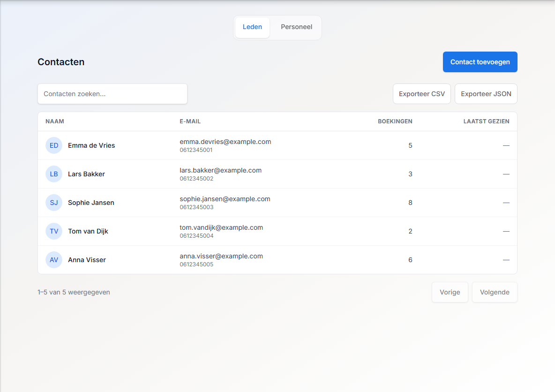This screenshot has height=392, width=555.
Task: Click phone number 0612345002
Action: (x=196, y=179)
